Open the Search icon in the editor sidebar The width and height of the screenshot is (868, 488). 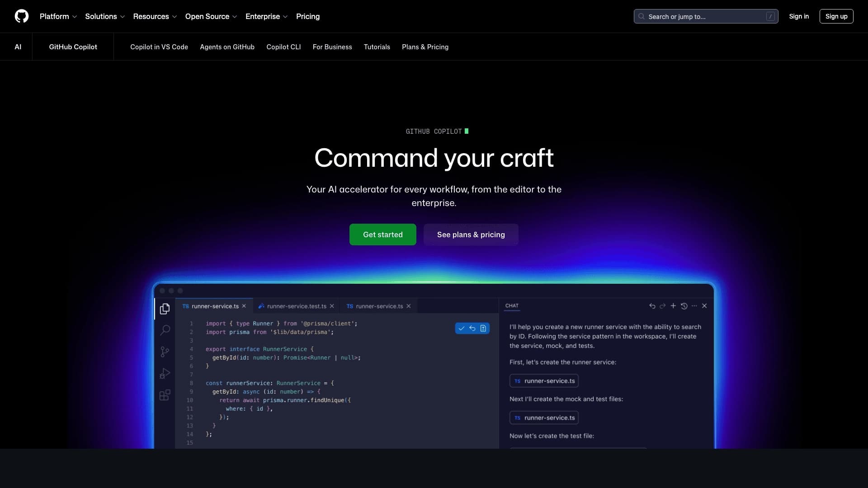pos(165,330)
